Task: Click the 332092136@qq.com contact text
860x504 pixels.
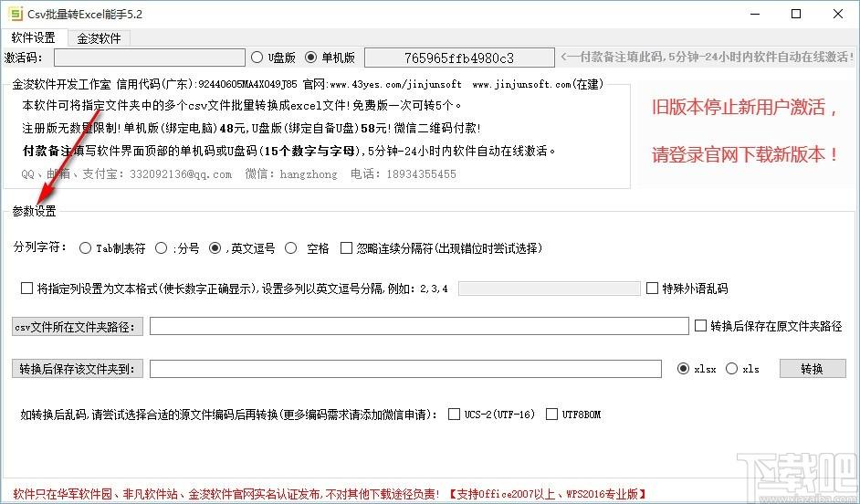Action: point(181,174)
